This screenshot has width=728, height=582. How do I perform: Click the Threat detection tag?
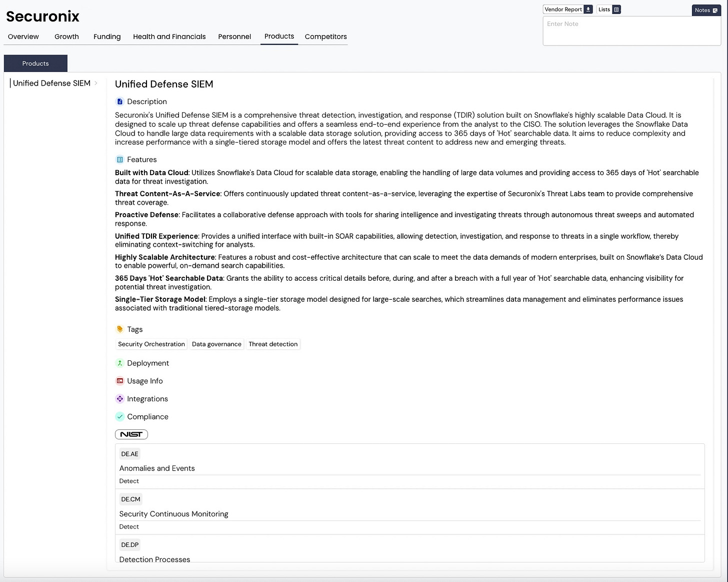(273, 344)
